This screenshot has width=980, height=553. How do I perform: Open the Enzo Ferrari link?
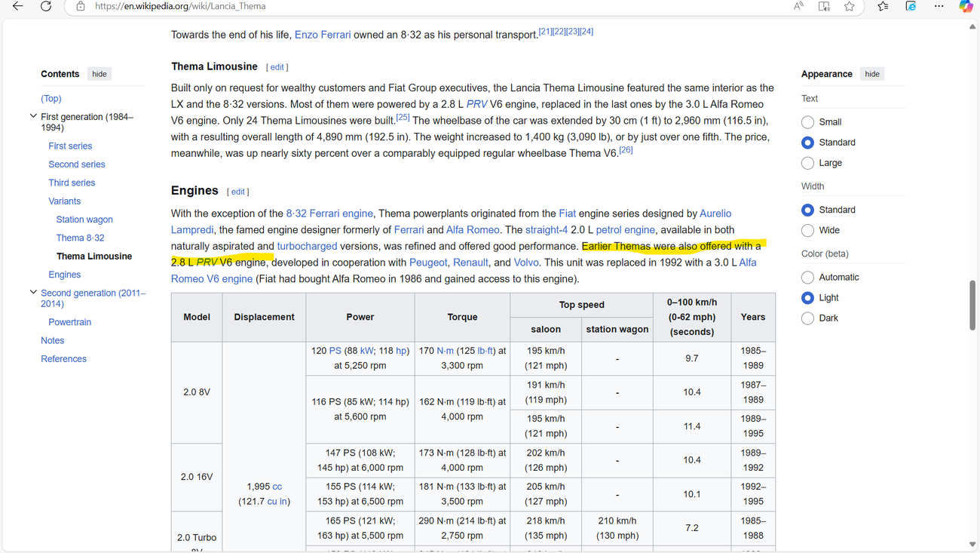point(323,35)
